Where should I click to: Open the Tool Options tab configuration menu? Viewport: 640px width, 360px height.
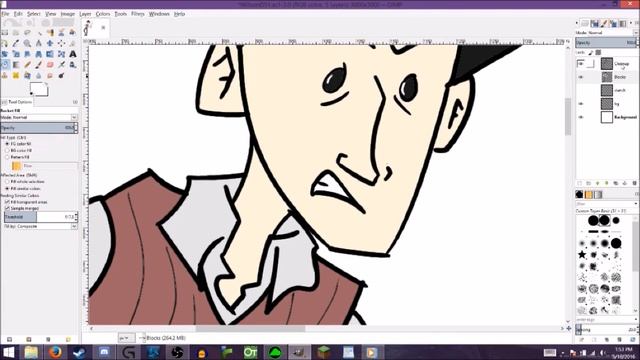[75, 102]
